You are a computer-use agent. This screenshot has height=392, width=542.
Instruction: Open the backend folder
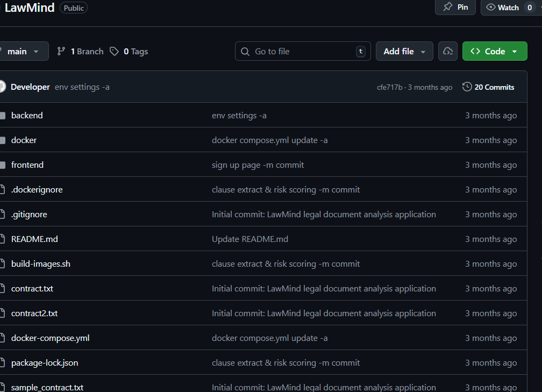click(x=27, y=115)
